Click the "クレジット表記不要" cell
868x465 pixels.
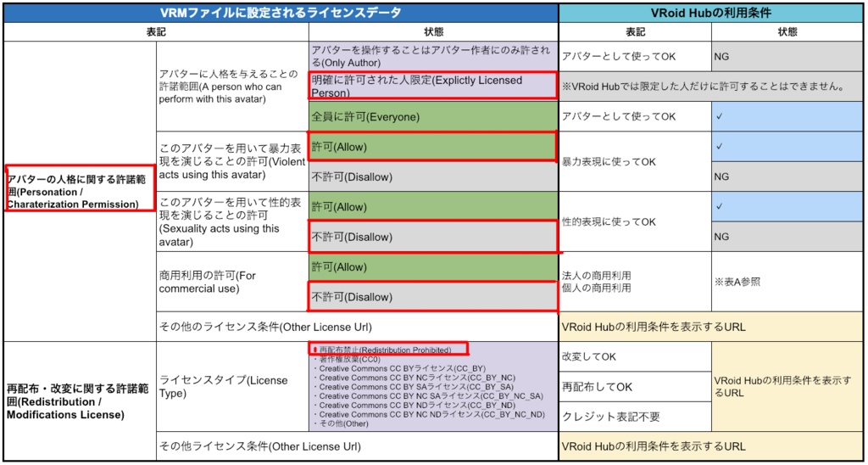pyautogui.click(x=635, y=417)
